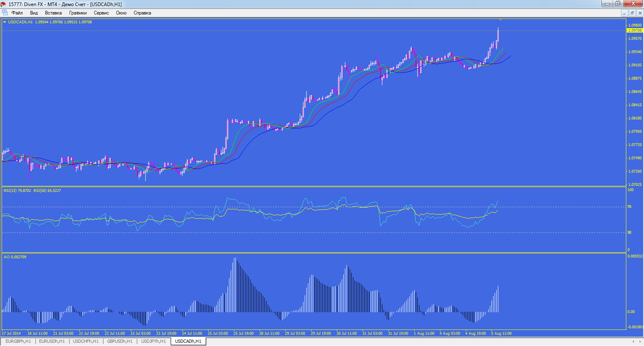Select the active USDCADh,H1 chart tab
The height and width of the screenshot is (346, 644).
tap(188, 341)
